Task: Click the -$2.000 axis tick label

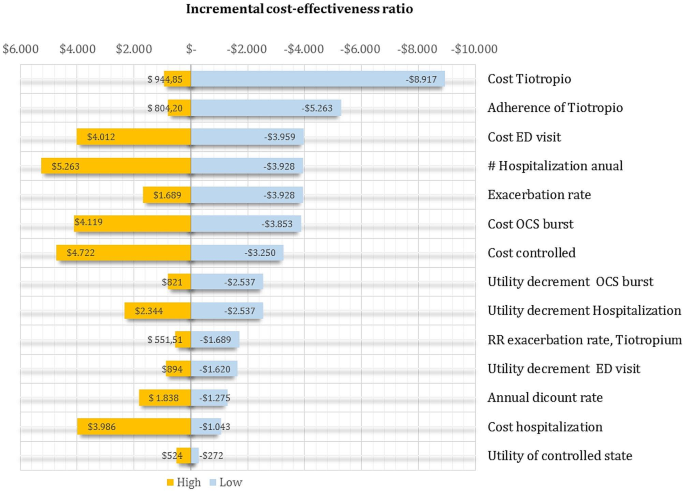Action: tap(247, 49)
